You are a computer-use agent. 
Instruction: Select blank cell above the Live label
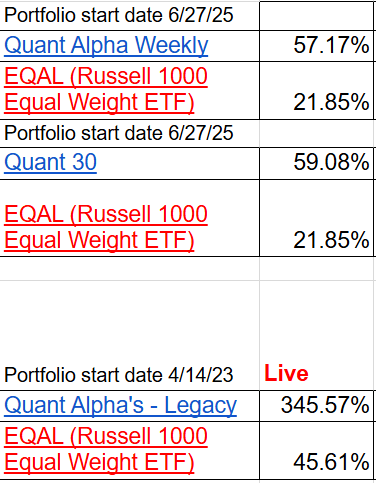(x=316, y=269)
